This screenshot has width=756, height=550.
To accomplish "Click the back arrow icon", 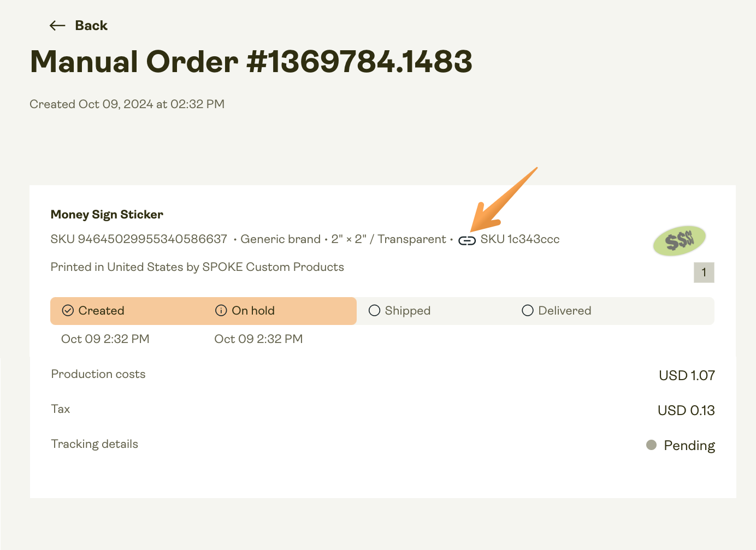I will pyautogui.click(x=57, y=25).
